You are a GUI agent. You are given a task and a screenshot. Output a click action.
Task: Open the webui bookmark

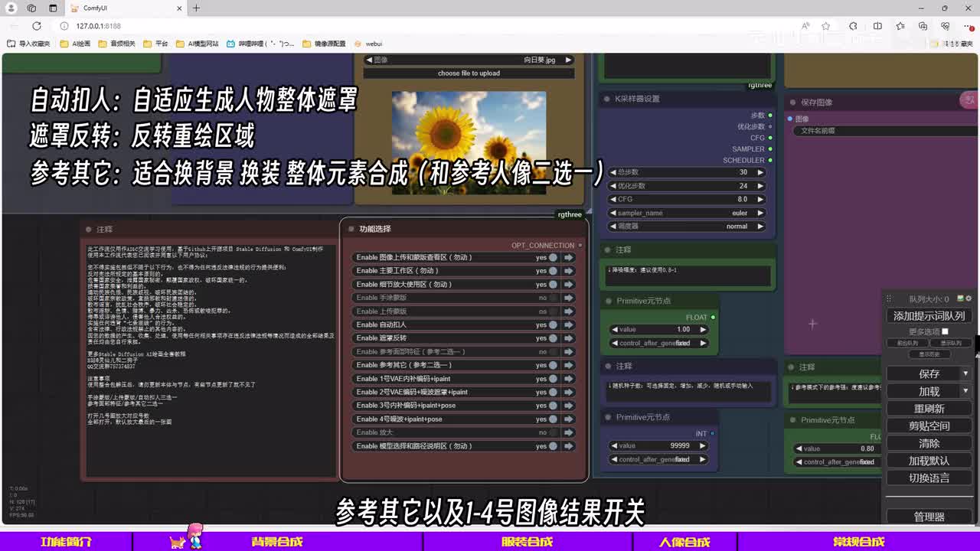click(368, 44)
